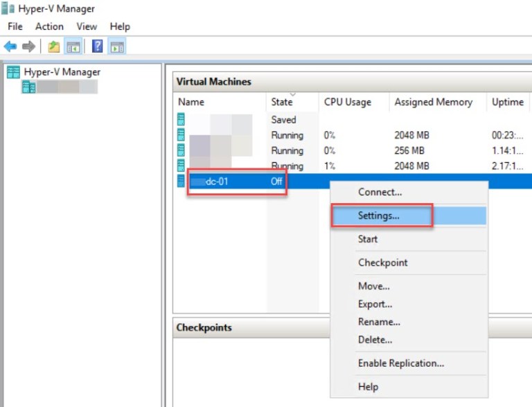This screenshot has height=407, width=532.
Task: Sort by the State column header
Action: click(x=292, y=102)
